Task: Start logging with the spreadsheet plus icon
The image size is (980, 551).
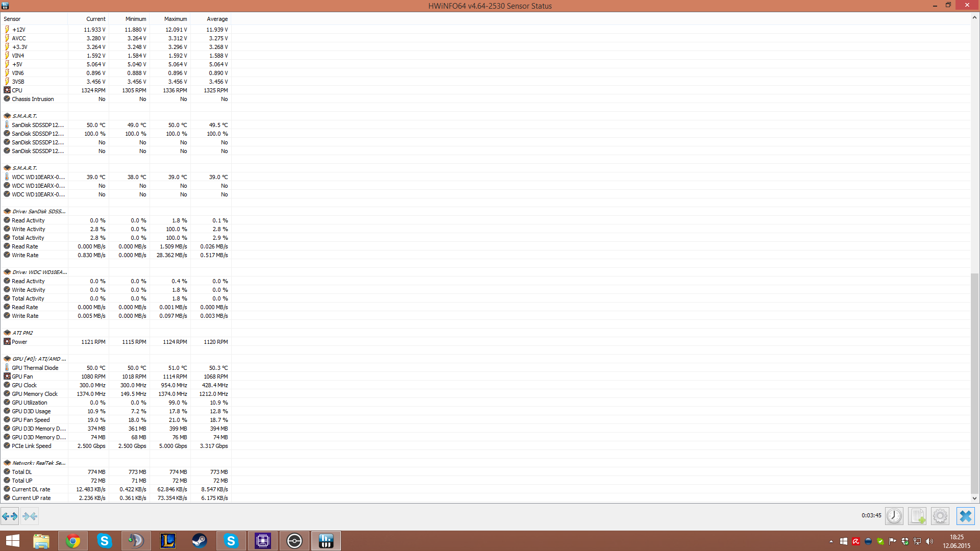Action: click(x=917, y=516)
